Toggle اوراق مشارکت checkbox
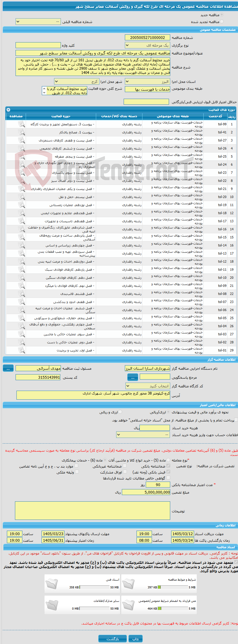 125,472
